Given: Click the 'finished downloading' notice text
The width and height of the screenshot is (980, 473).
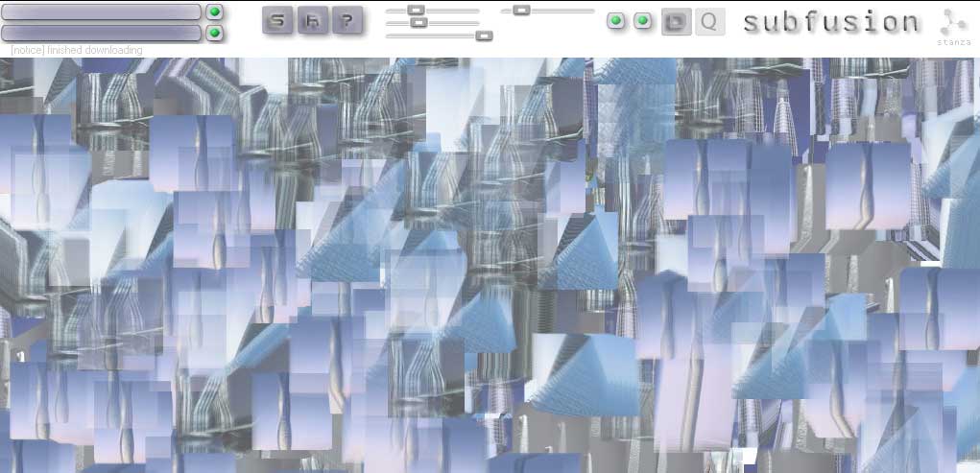Looking at the screenshot, I should 76,50.
